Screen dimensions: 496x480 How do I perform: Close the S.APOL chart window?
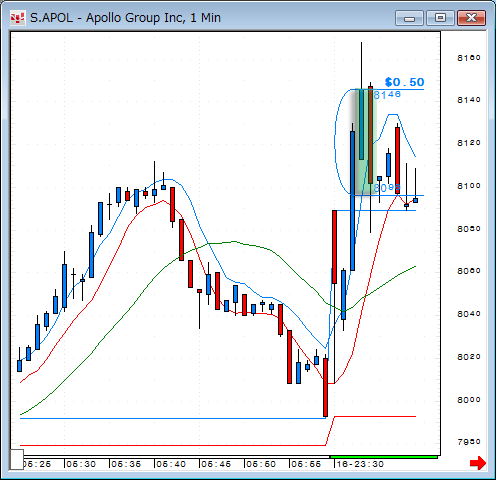[x=471, y=18]
